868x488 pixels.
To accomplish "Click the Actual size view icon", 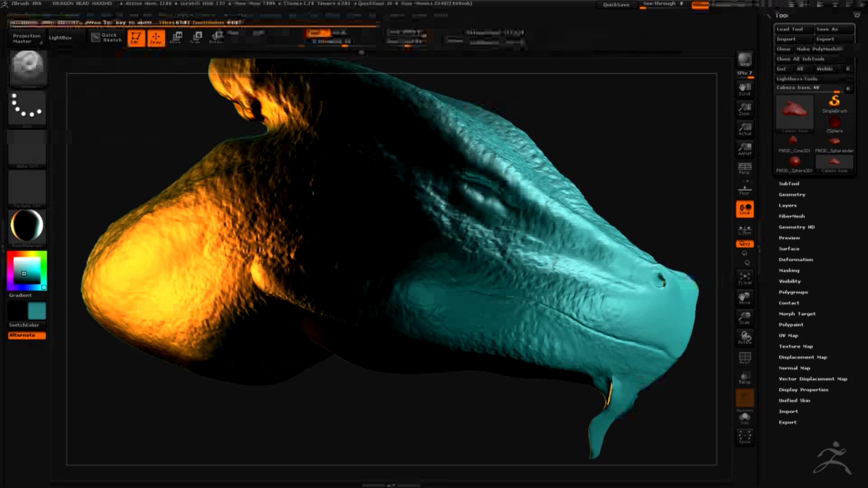I will [x=745, y=129].
